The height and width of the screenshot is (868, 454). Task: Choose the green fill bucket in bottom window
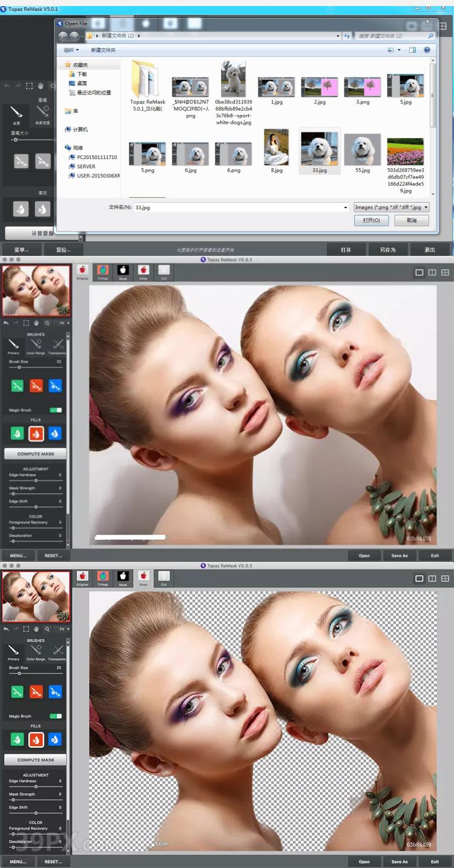(17, 739)
